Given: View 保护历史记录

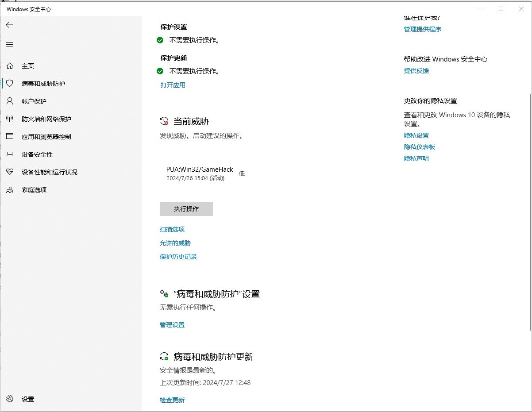Looking at the screenshot, I should (x=178, y=257).
